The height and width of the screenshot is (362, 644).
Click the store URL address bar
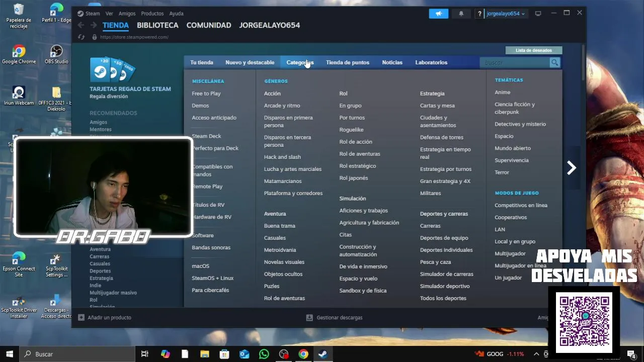pyautogui.click(x=134, y=37)
